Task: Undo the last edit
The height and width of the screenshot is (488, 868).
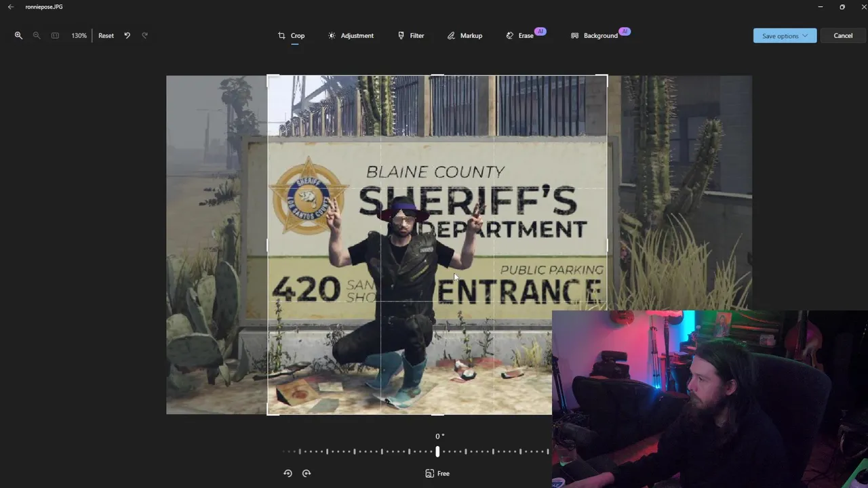Action: [127, 35]
